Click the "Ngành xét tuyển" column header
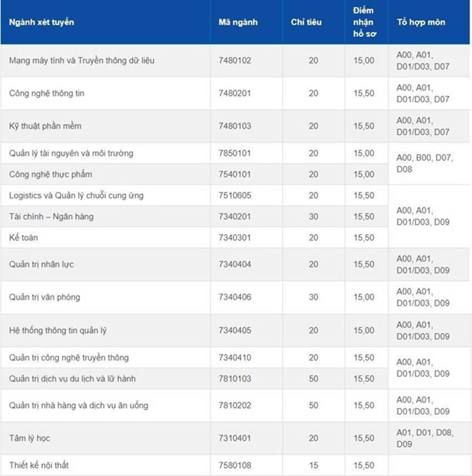472x476 pixels. [x=42, y=22]
